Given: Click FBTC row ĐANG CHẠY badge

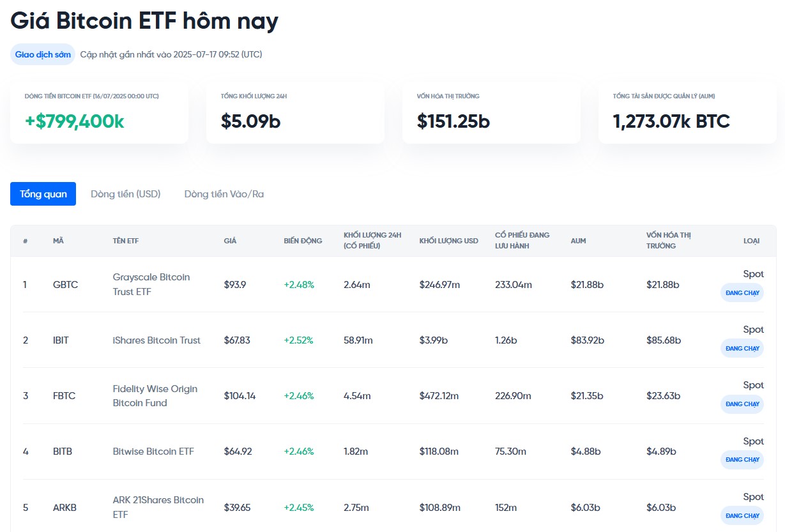Looking at the screenshot, I should coord(742,404).
